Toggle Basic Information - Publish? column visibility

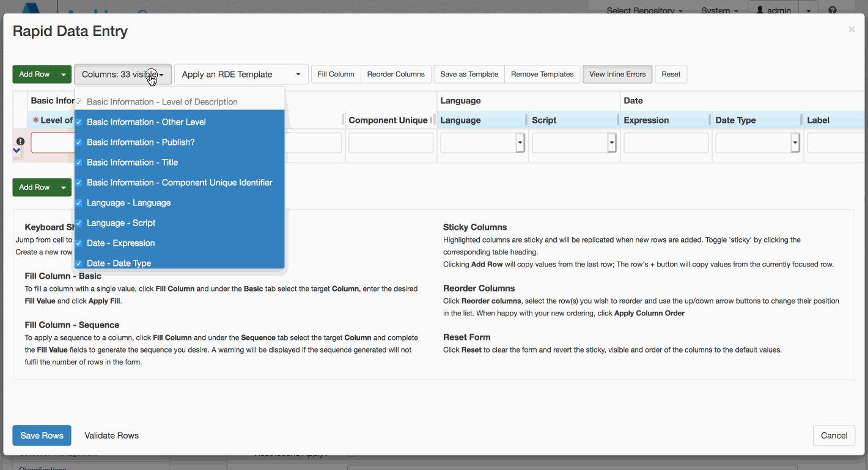179,142
